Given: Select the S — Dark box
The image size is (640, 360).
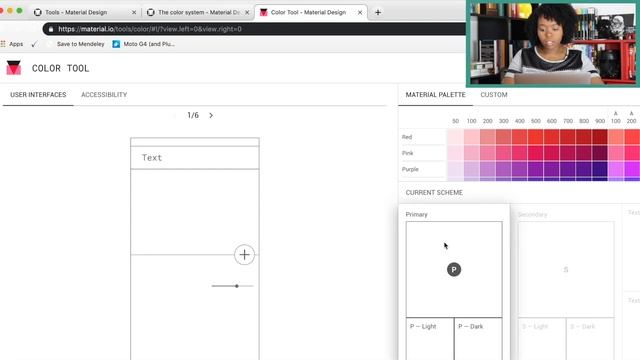Looking at the screenshot, I should point(590,339).
